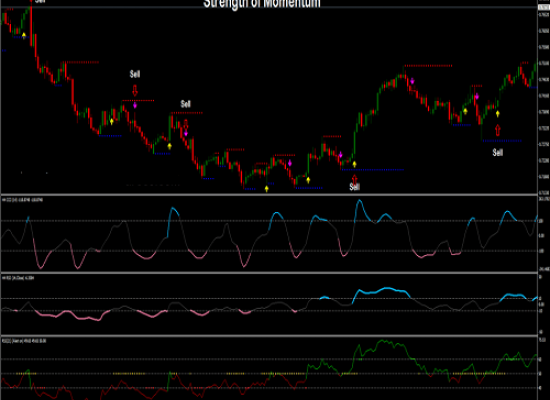Click the divider between the second and third indicator panels
This screenshot has width=550, height=400.
click(x=269, y=336)
